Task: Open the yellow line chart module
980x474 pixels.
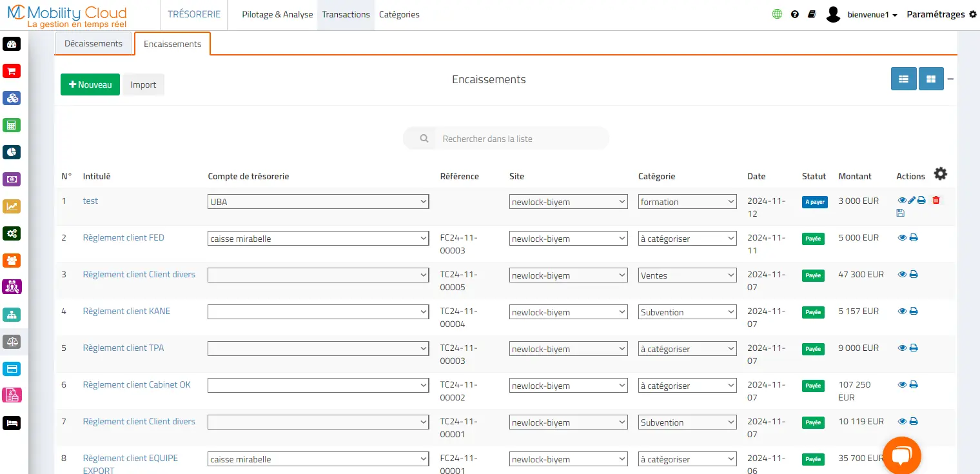Action: click(x=12, y=206)
